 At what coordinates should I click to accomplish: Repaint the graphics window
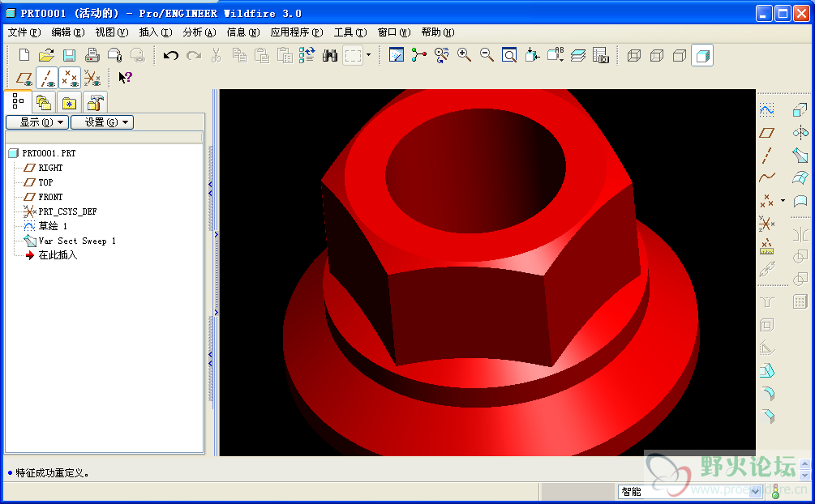click(396, 55)
